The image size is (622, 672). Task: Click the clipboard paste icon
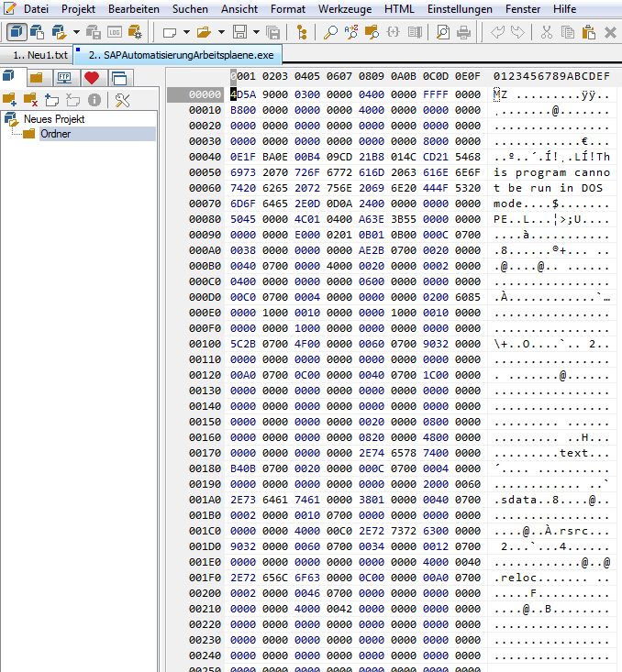589,32
